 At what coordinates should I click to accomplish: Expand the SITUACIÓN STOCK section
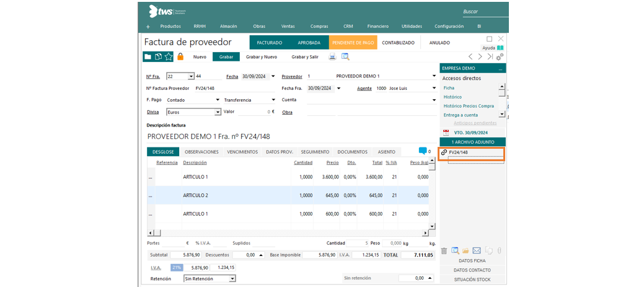click(x=472, y=280)
